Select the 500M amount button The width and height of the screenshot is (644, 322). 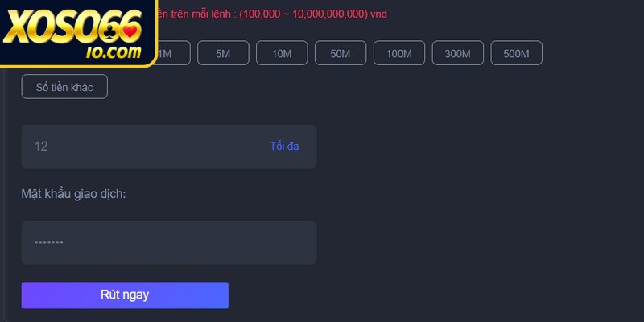tap(516, 53)
